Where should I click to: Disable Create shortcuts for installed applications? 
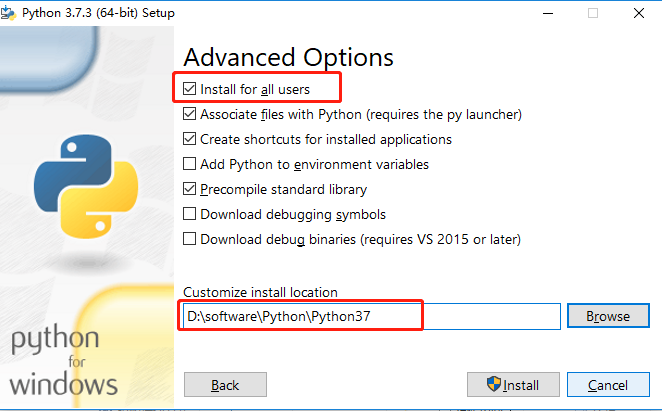pyautogui.click(x=190, y=140)
